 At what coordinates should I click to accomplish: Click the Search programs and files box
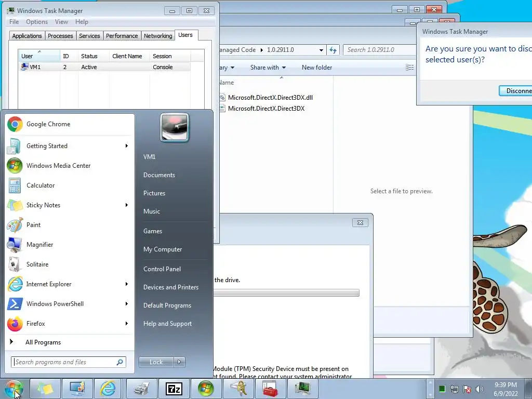click(x=69, y=362)
